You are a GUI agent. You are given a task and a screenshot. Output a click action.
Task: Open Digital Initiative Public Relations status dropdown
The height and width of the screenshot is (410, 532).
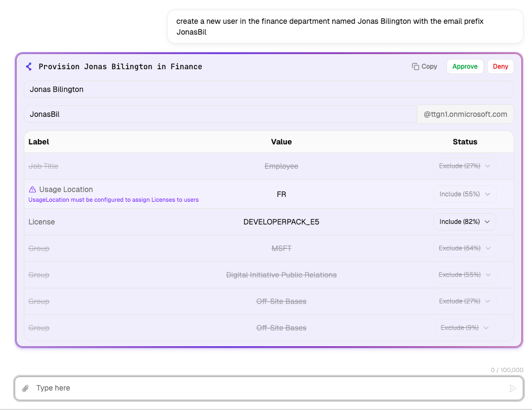(464, 275)
